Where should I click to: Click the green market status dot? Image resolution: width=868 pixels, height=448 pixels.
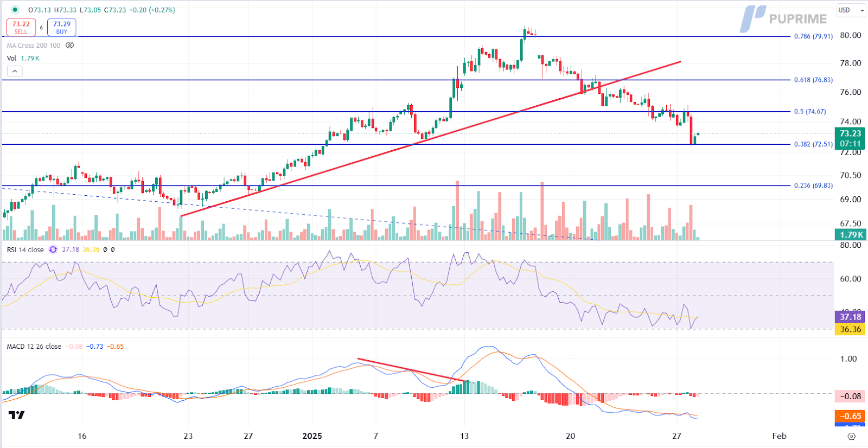click(15, 10)
